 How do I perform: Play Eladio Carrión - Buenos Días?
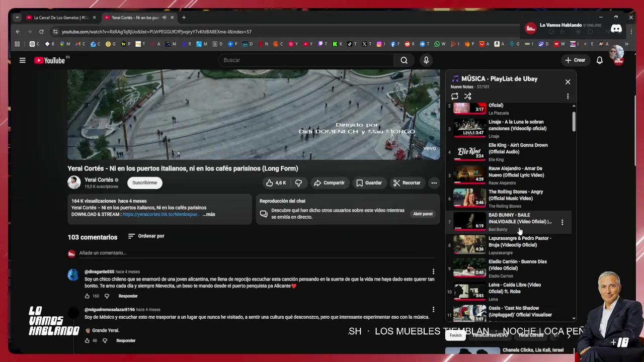[x=508, y=268]
